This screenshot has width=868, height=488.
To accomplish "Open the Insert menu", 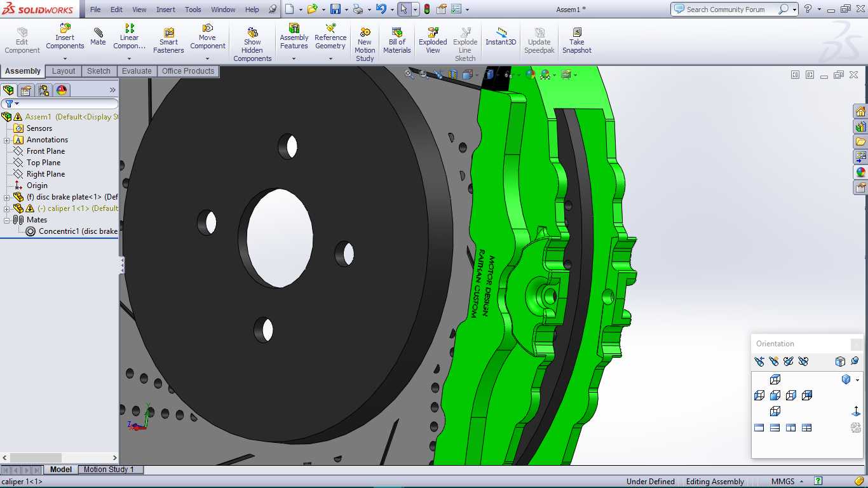I will (166, 10).
